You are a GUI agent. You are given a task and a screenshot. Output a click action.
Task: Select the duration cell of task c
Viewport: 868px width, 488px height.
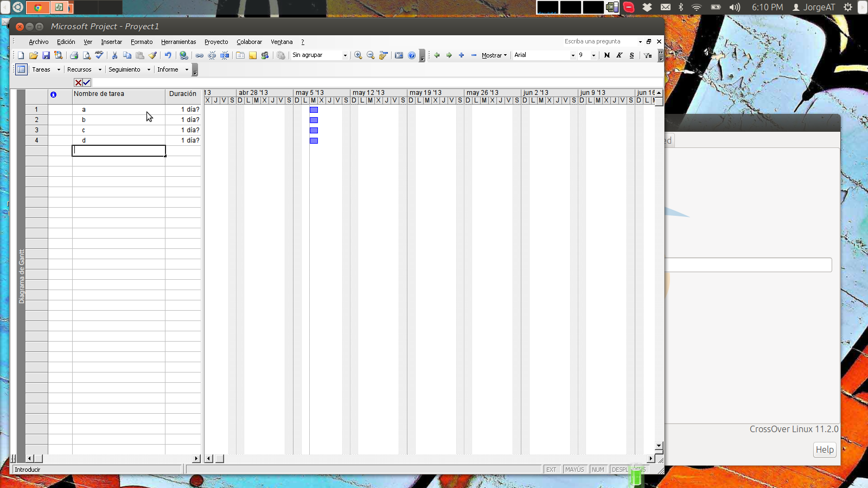click(x=183, y=130)
